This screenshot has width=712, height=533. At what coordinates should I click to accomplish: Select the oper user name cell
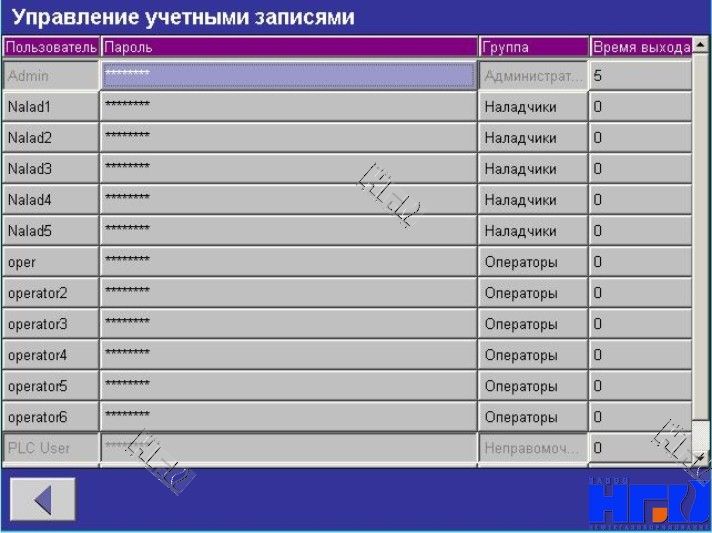click(50, 262)
